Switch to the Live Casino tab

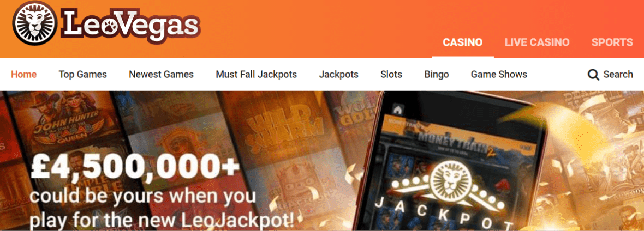(x=537, y=42)
